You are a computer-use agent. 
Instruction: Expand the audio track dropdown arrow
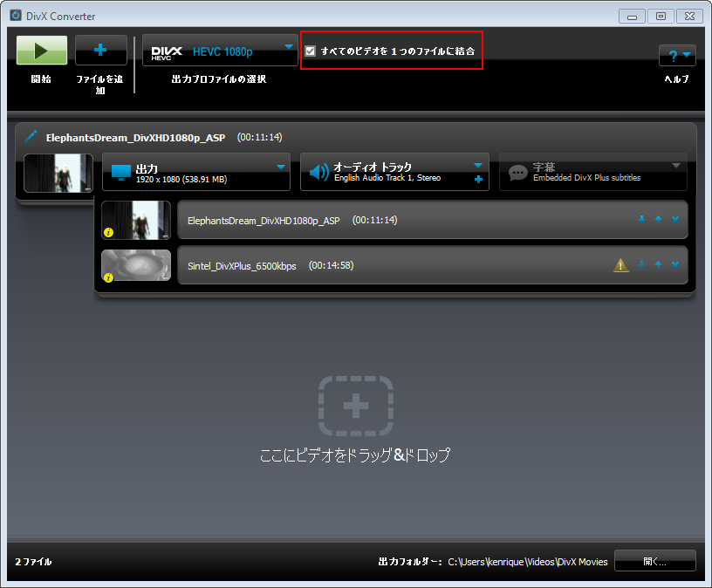point(477,165)
